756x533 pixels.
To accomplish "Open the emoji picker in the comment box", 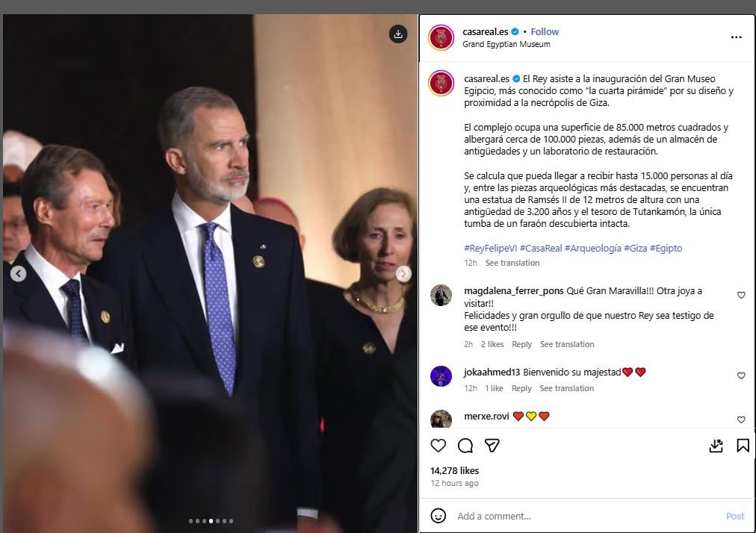I will [439, 516].
